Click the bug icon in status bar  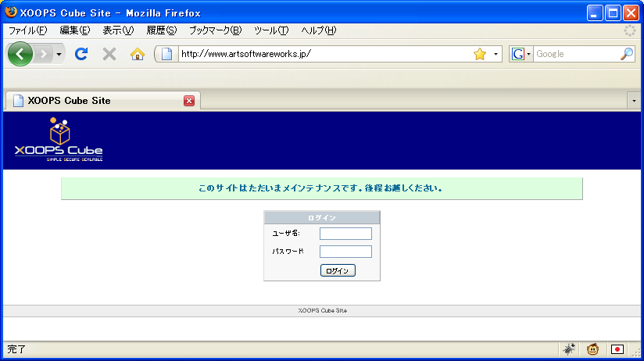569,349
